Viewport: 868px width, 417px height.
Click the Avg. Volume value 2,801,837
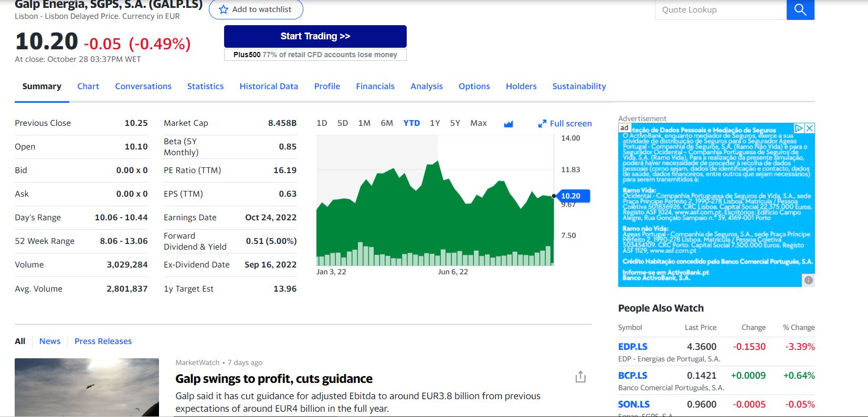click(x=127, y=289)
